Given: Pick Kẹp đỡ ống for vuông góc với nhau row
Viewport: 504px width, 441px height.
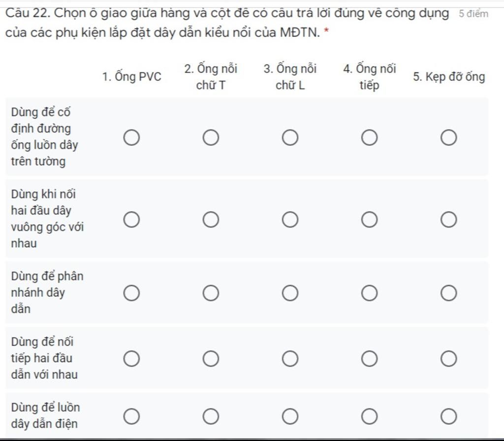Looking at the screenshot, I should [448, 220].
